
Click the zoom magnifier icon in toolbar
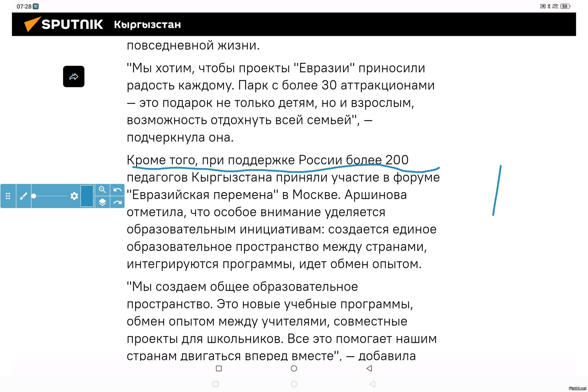[102, 190]
